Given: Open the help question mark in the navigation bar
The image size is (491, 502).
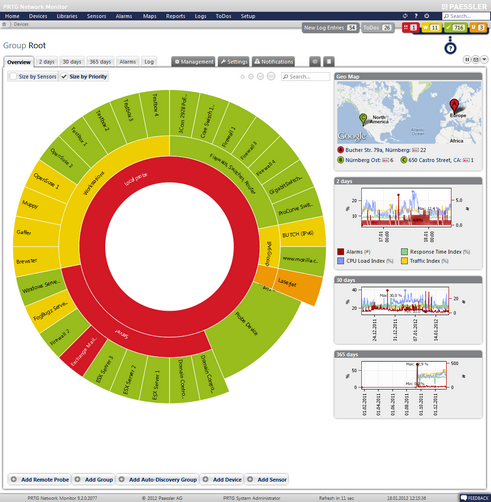Looking at the screenshot, I should click(416, 16).
